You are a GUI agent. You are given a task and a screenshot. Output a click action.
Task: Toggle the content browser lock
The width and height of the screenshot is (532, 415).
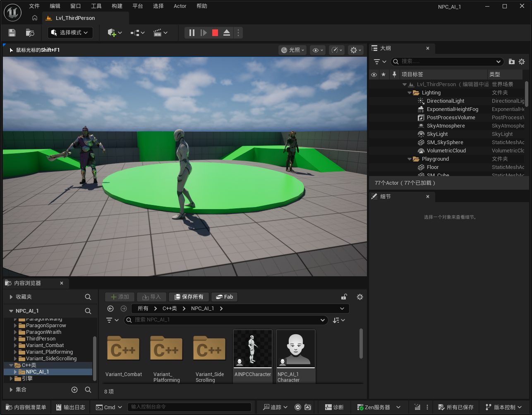(344, 297)
